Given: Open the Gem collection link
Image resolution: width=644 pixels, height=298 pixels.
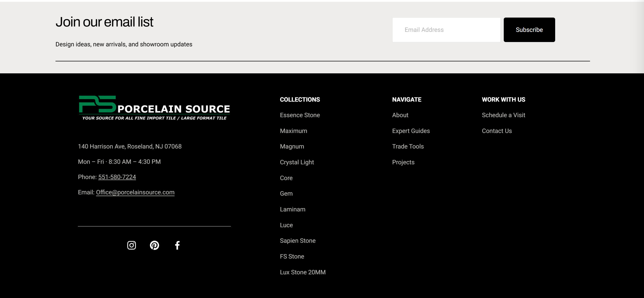Looking at the screenshot, I should pyautogui.click(x=286, y=194).
